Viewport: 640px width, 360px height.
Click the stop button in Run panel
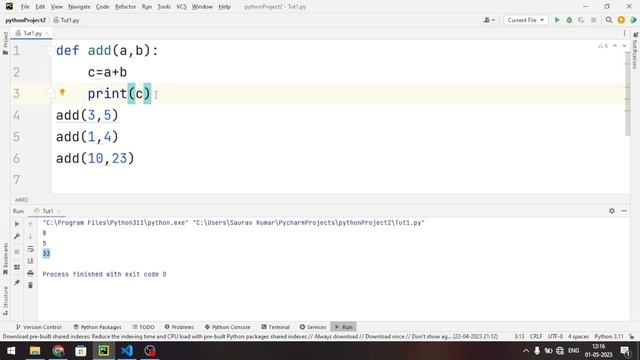pyautogui.click(x=17, y=251)
